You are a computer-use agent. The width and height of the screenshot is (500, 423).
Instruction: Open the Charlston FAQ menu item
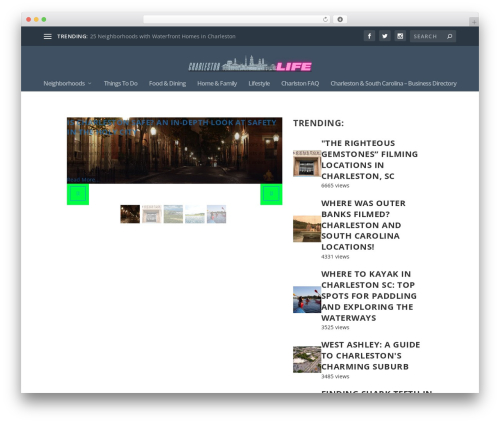tap(300, 83)
